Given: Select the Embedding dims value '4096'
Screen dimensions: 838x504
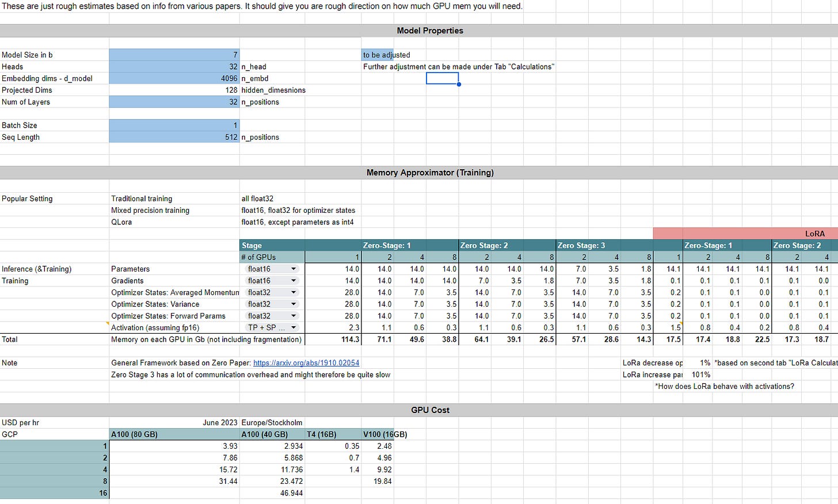Looking at the screenshot, I should pos(174,78).
